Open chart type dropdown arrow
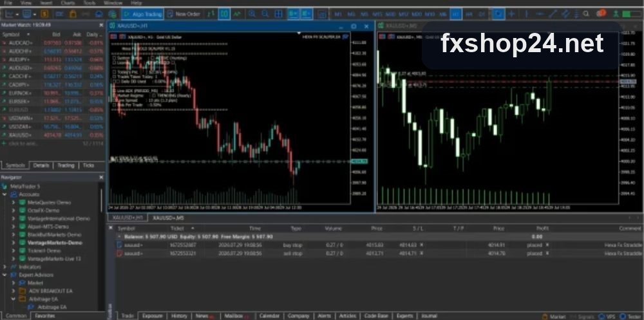This screenshot has width=644, height=320. click(17, 14)
